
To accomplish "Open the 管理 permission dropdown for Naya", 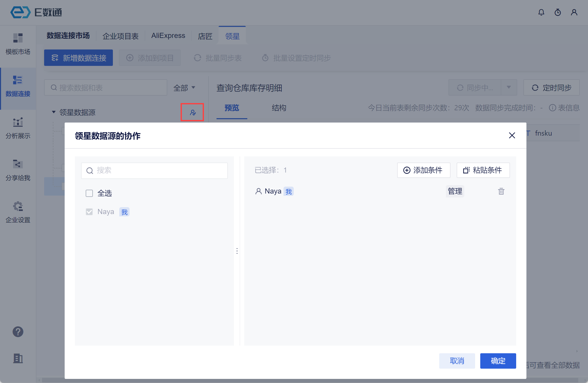I will coord(455,191).
